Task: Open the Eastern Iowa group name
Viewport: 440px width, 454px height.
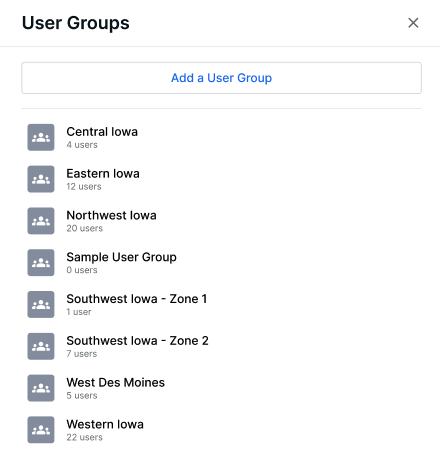Action: [x=103, y=173]
